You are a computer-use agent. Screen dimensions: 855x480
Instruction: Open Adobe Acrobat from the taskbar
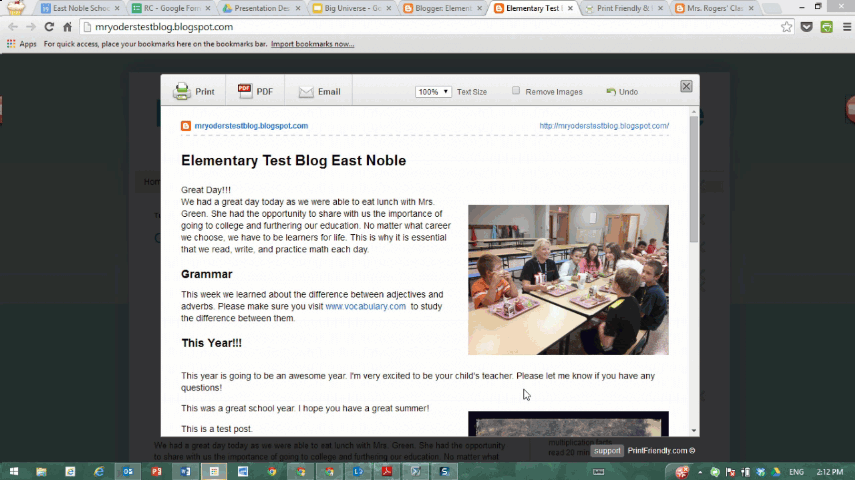pos(387,471)
